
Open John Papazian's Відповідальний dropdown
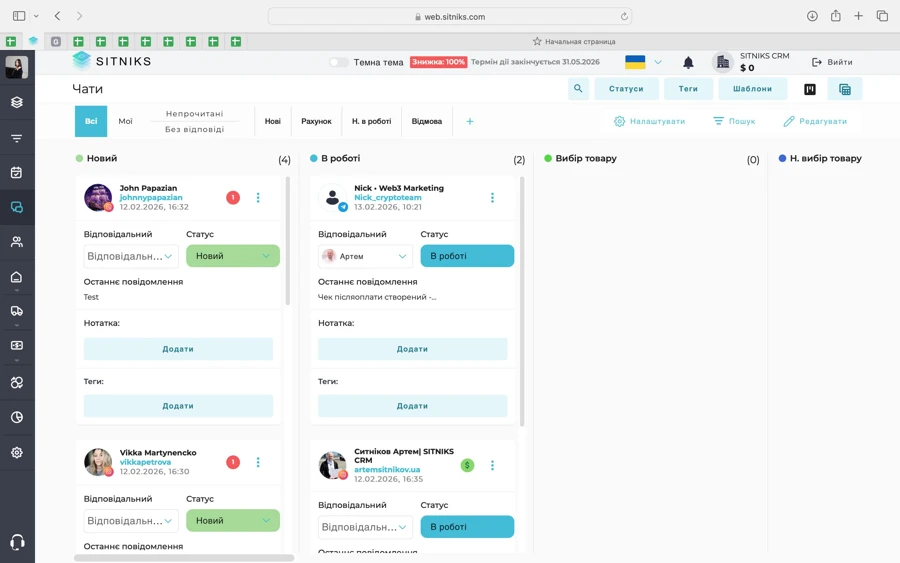tap(131, 256)
